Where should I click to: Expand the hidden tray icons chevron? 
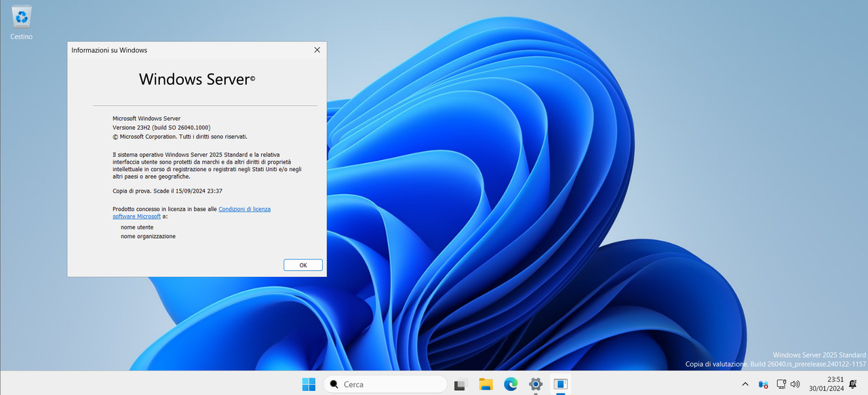[x=745, y=384]
